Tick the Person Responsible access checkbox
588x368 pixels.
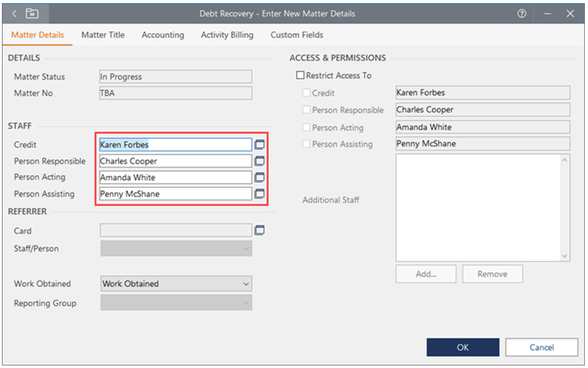tap(306, 110)
